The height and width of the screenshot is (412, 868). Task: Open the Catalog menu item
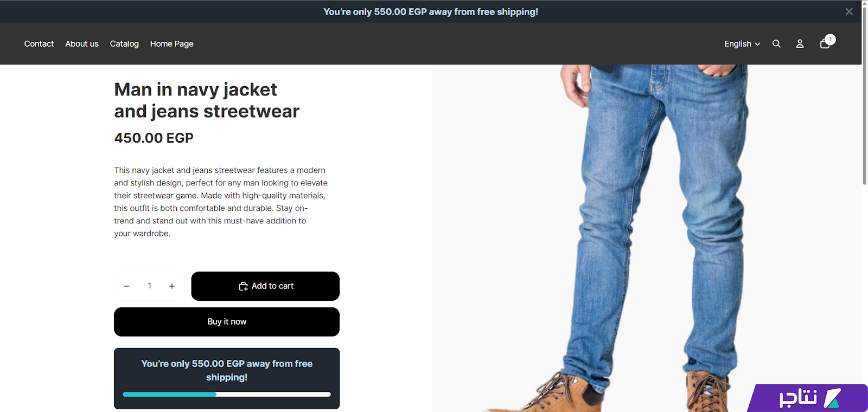124,44
